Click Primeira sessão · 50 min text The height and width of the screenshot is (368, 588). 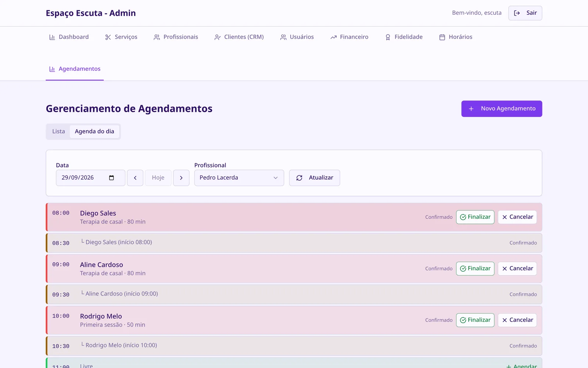112,325
